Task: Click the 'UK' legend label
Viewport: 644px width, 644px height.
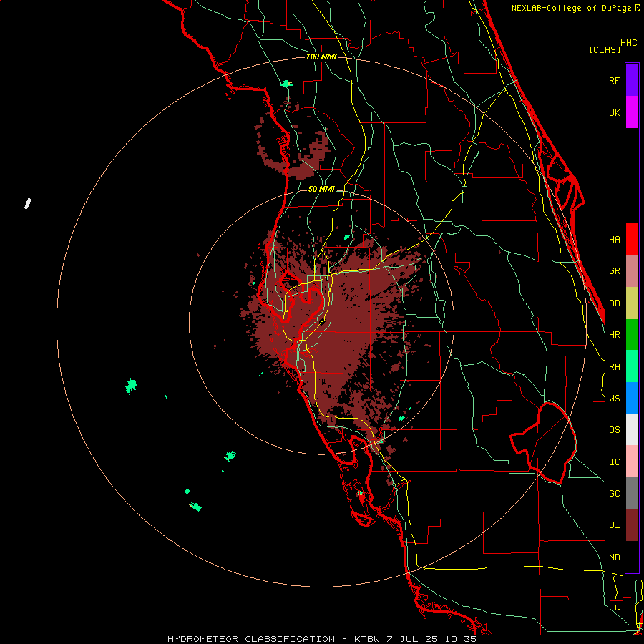Action: point(614,112)
